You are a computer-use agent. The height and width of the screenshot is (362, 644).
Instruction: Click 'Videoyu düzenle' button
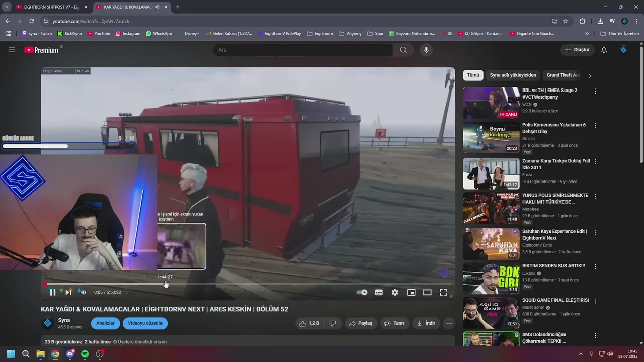145,323
